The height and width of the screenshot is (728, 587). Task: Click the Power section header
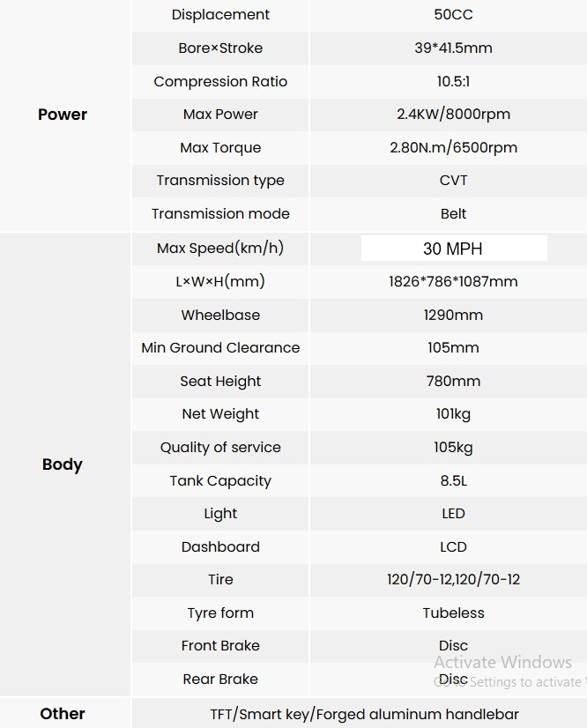pyautogui.click(x=63, y=115)
